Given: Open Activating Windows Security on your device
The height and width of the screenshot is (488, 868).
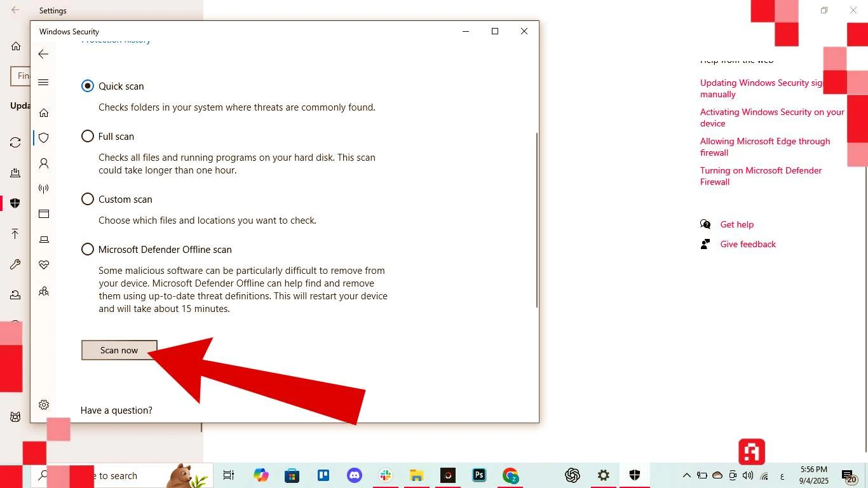Looking at the screenshot, I should 772,118.
